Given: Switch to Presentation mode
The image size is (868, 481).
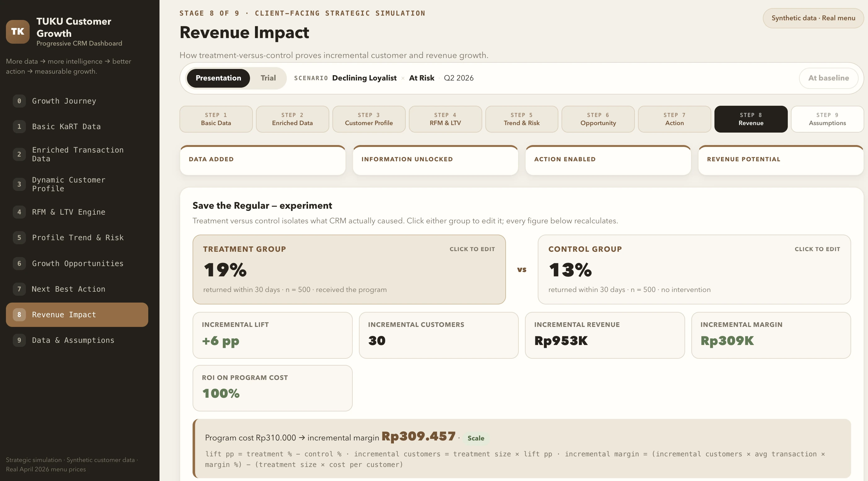Looking at the screenshot, I should pos(218,78).
